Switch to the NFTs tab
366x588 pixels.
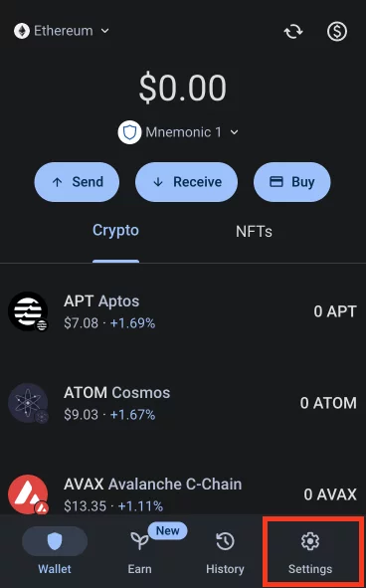click(254, 232)
